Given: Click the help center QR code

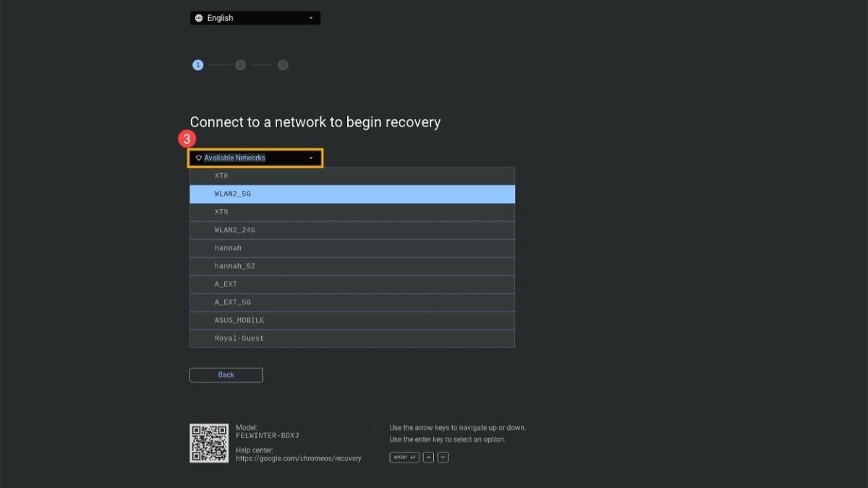Looking at the screenshot, I should 209,443.
